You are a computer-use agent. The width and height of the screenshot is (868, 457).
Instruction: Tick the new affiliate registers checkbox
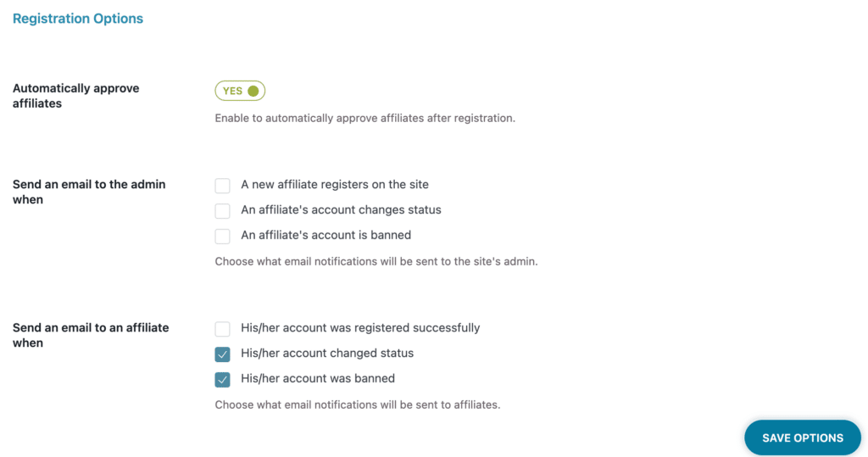pyautogui.click(x=223, y=186)
